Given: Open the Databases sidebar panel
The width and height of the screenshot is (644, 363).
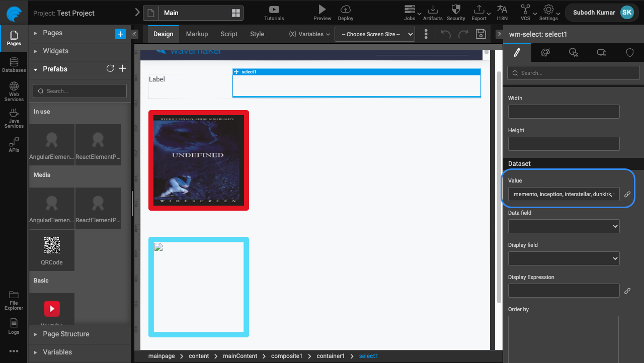Looking at the screenshot, I should [14, 65].
